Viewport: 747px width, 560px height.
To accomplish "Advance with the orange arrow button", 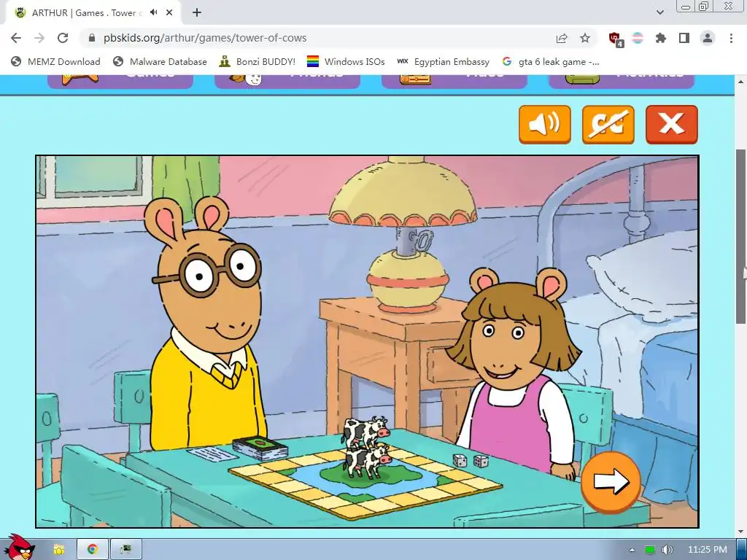I will pyautogui.click(x=611, y=482).
